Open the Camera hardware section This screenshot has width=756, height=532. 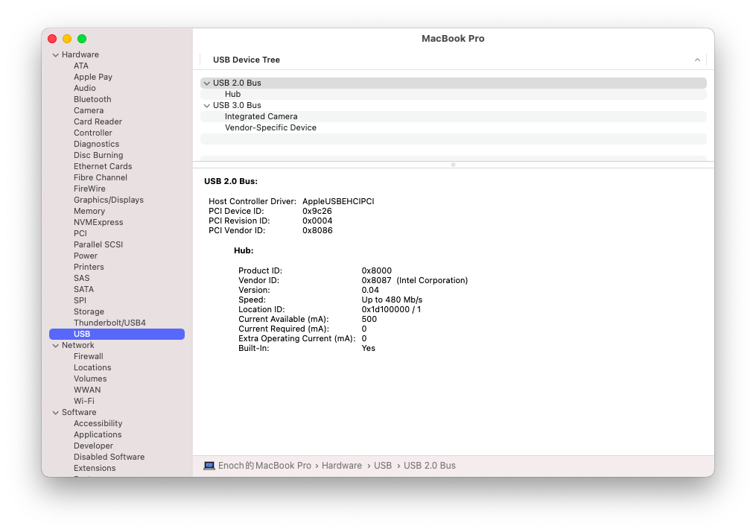88,110
